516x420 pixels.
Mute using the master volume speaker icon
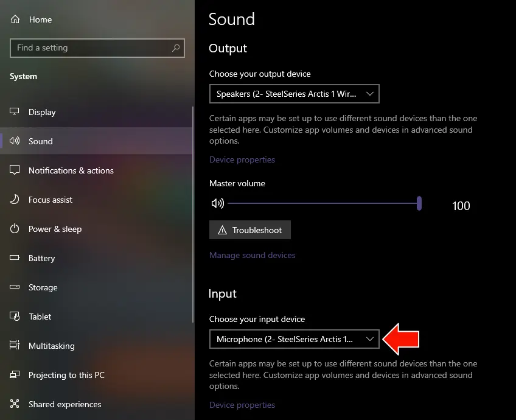coord(217,203)
